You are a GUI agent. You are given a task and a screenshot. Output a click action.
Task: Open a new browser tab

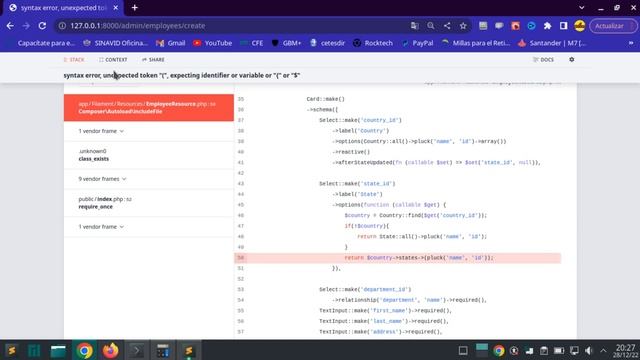[135, 8]
